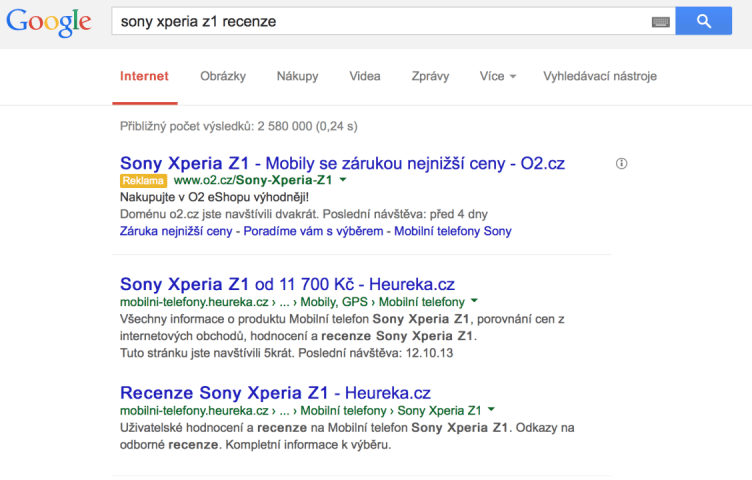
Task: Open the Videa tab
Action: coord(364,76)
